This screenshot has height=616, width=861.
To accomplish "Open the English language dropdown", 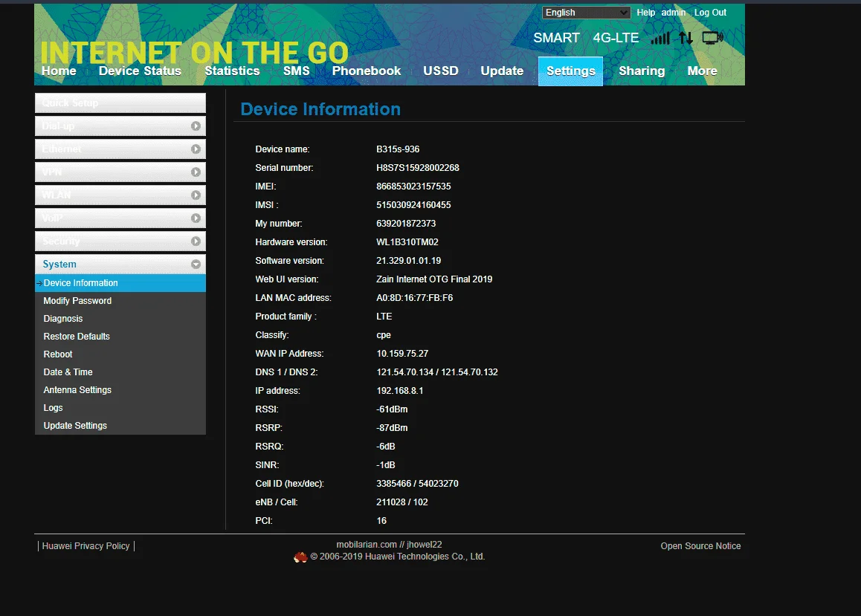I will [x=586, y=13].
